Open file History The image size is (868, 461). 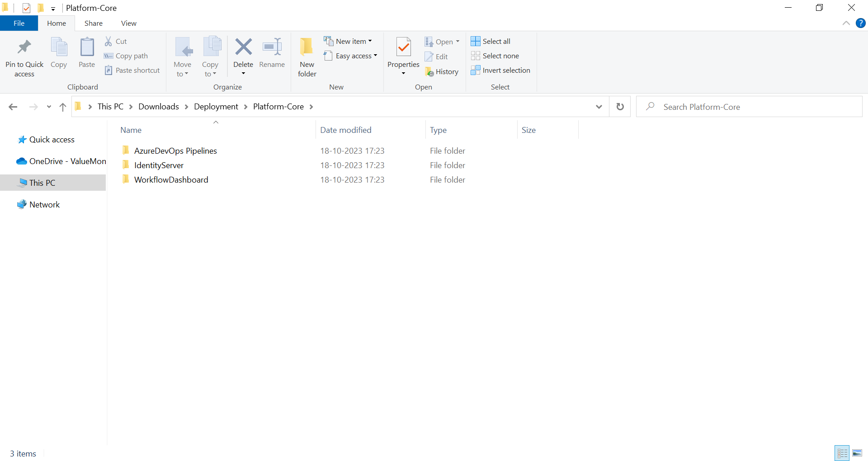pos(442,71)
